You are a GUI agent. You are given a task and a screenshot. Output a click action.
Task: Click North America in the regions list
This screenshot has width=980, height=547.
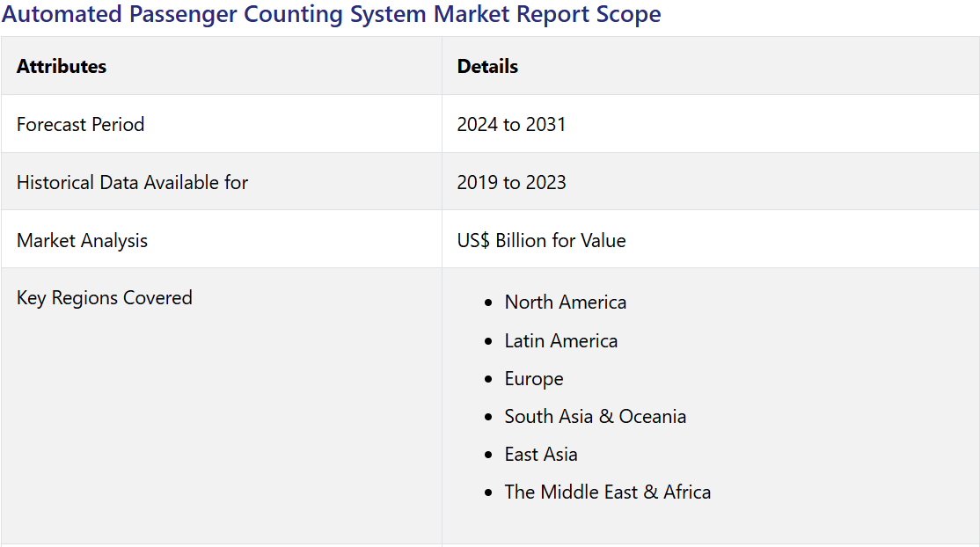565,303
